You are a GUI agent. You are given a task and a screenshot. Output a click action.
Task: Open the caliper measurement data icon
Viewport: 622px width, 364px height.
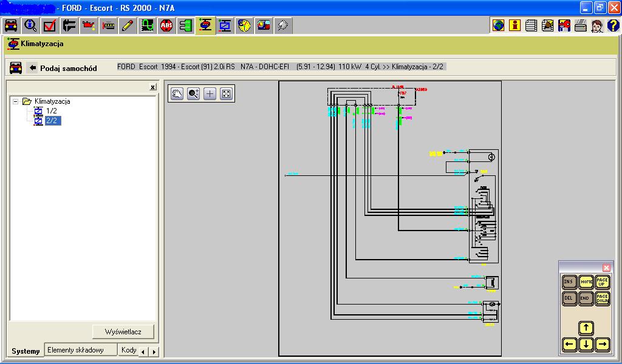[69, 25]
